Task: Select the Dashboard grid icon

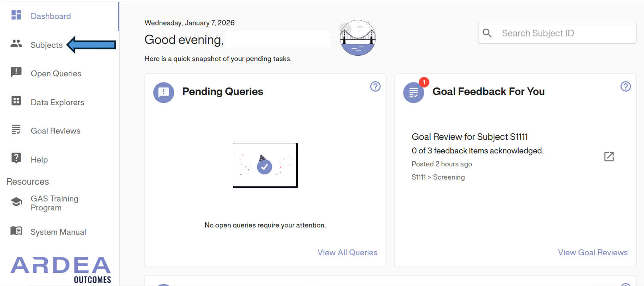Action: click(16, 14)
